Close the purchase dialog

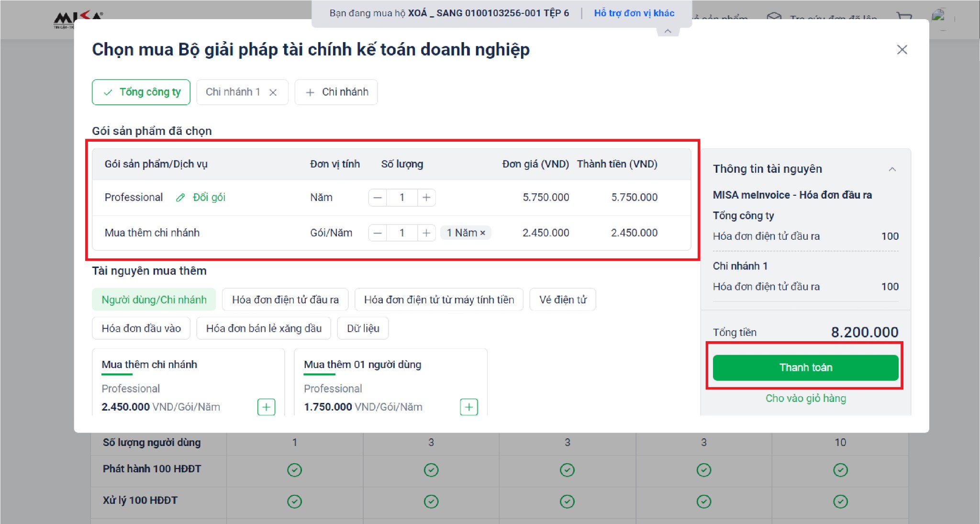click(902, 50)
